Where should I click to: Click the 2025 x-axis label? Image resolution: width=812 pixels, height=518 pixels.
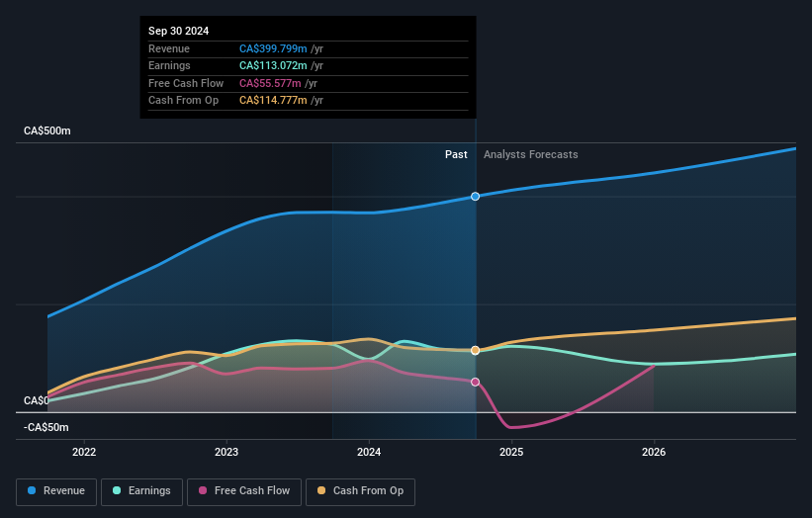coord(511,452)
